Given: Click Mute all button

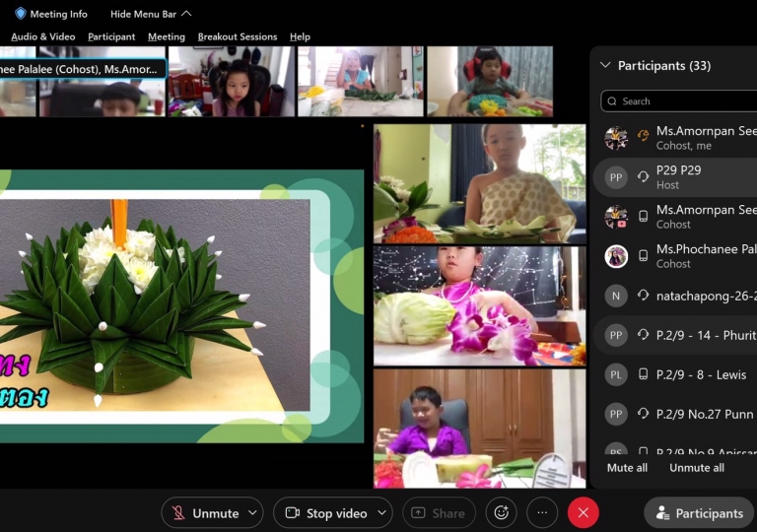Looking at the screenshot, I should click(x=627, y=468).
